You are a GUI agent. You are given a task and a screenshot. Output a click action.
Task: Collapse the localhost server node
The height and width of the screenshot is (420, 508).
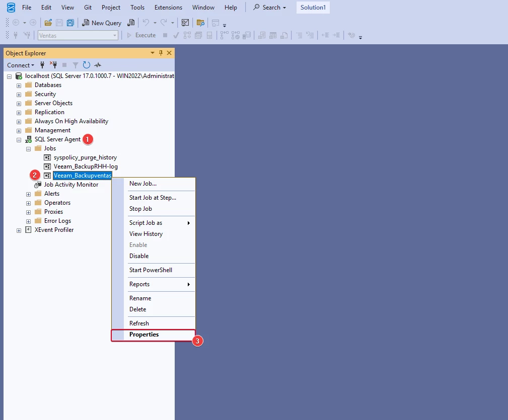tap(10, 76)
